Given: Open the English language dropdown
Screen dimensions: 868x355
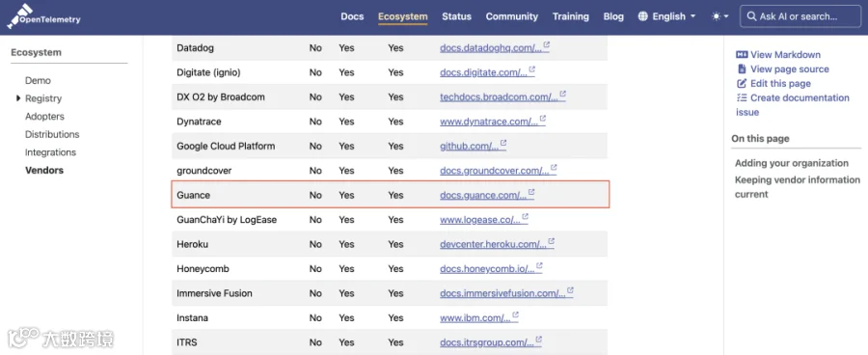Looking at the screenshot, I should pos(667,16).
